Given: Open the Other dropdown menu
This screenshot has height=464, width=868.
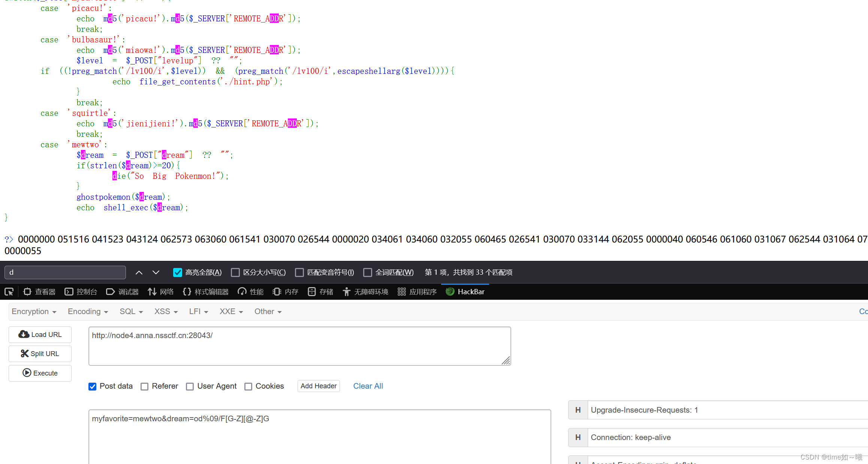Looking at the screenshot, I should [x=268, y=311].
